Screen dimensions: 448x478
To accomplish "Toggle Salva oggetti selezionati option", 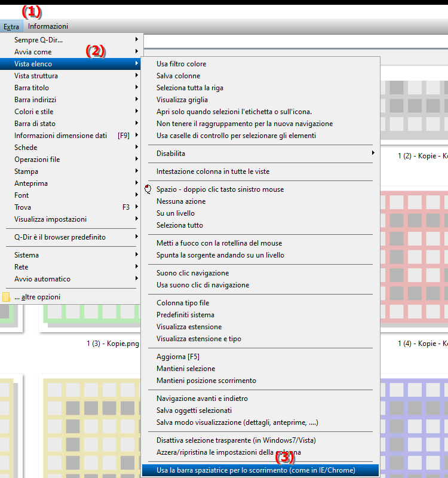I will (260, 410).
